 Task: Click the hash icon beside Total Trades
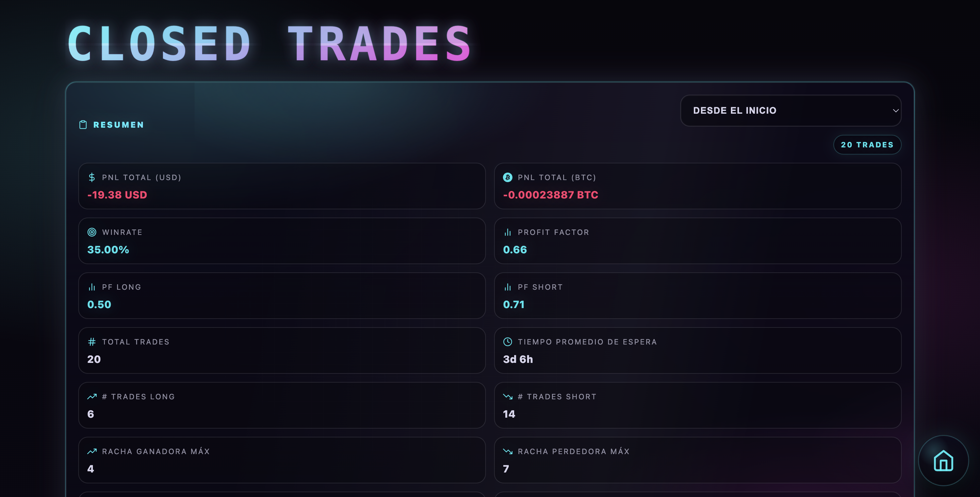point(92,342)
